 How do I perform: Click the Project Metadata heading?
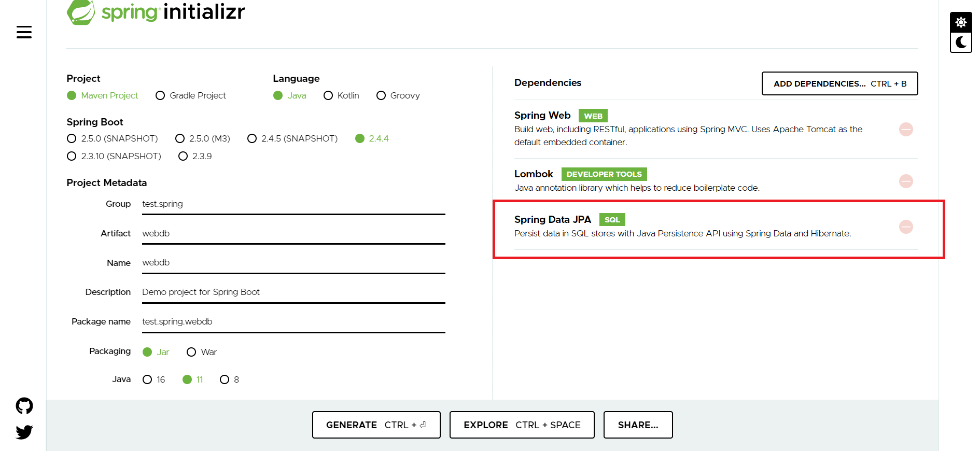click(x=107, y=182)
